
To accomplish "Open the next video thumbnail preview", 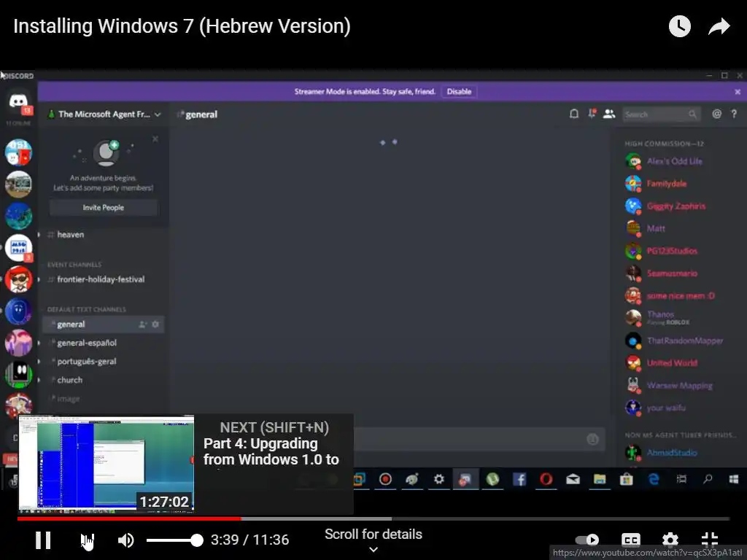I will tap(107, 464).
